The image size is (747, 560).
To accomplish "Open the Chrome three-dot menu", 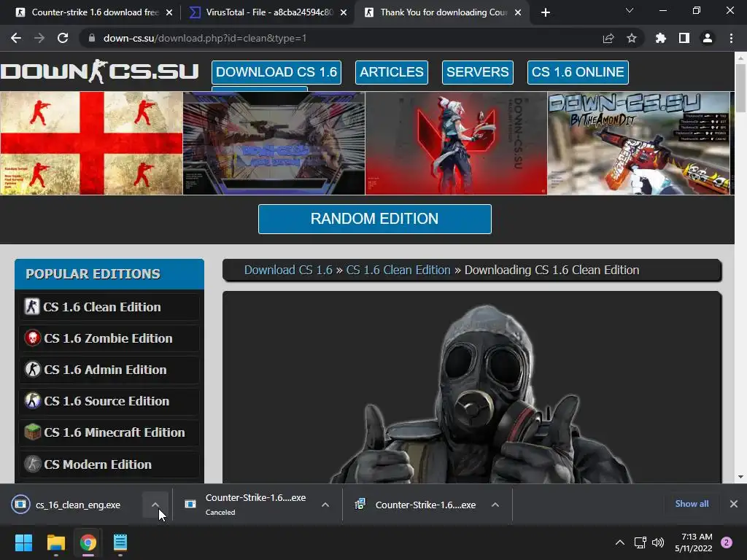I will pyautogui.click(x=731, y=38).
